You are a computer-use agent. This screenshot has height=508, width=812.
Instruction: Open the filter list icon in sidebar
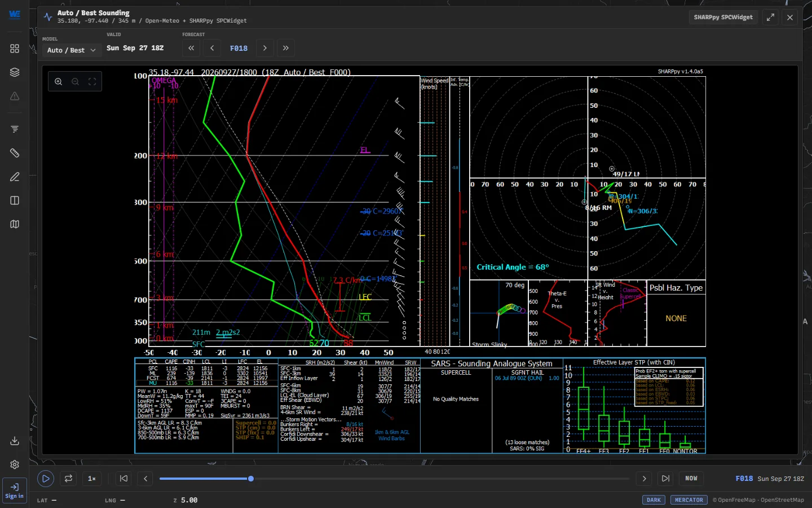(15, 129)
